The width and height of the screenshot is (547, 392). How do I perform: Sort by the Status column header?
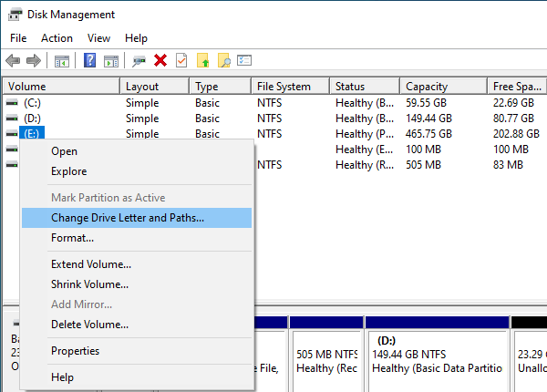(x=366, y=87)
